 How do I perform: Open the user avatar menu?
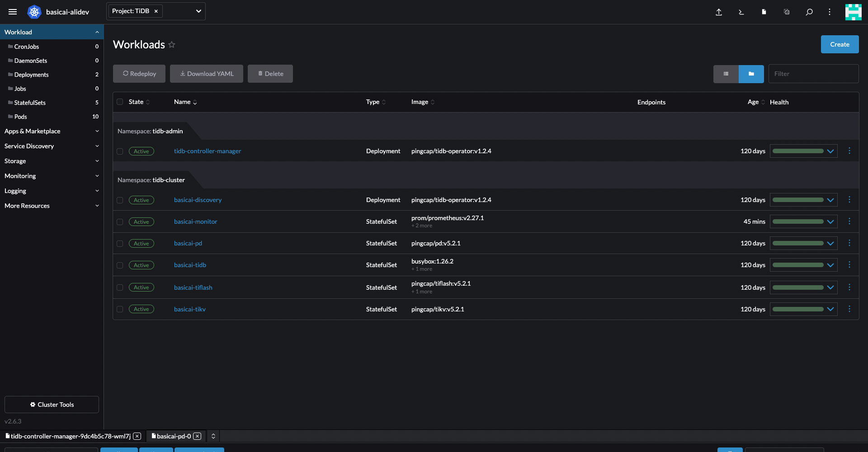(x=854, y=12)
